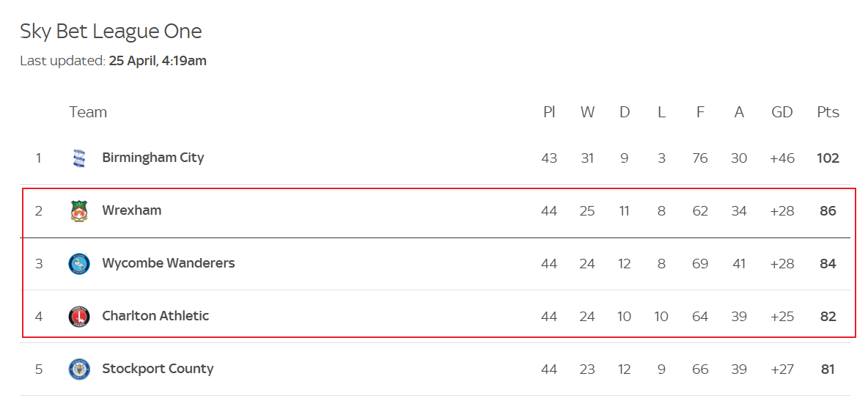The image size is (868, 401).
Task: Click the Stockport County club crest
Action: pyautogui.click(x=79, y=369)
